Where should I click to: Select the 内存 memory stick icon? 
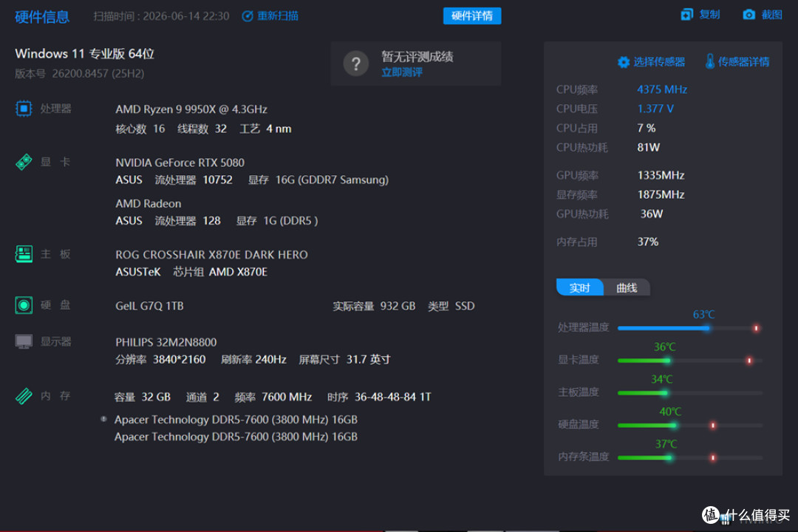pyautogui.click(x=24, y=395)
